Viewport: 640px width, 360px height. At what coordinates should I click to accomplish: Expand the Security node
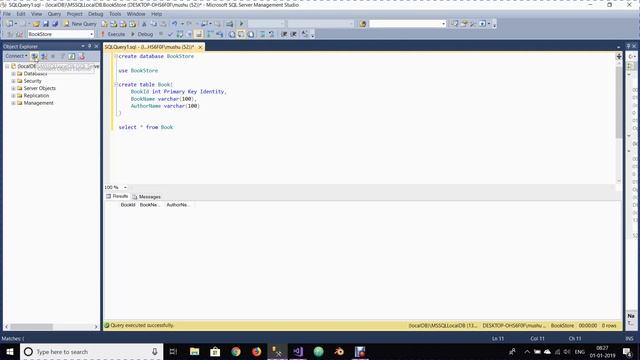coord(13,81)
